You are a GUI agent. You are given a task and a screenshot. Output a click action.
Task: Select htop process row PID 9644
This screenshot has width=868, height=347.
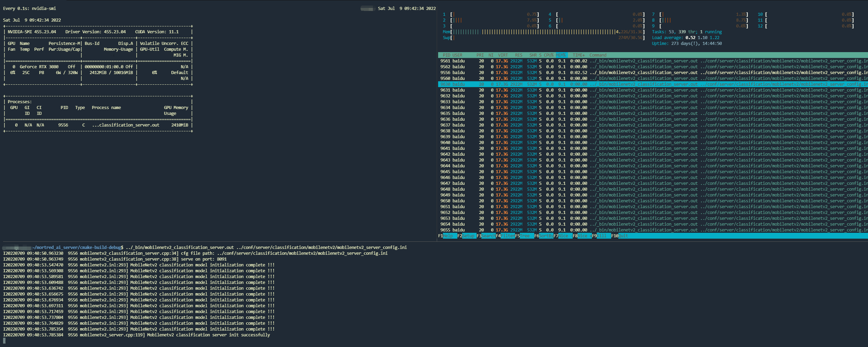pyautogui.click(x=653, y=166)
